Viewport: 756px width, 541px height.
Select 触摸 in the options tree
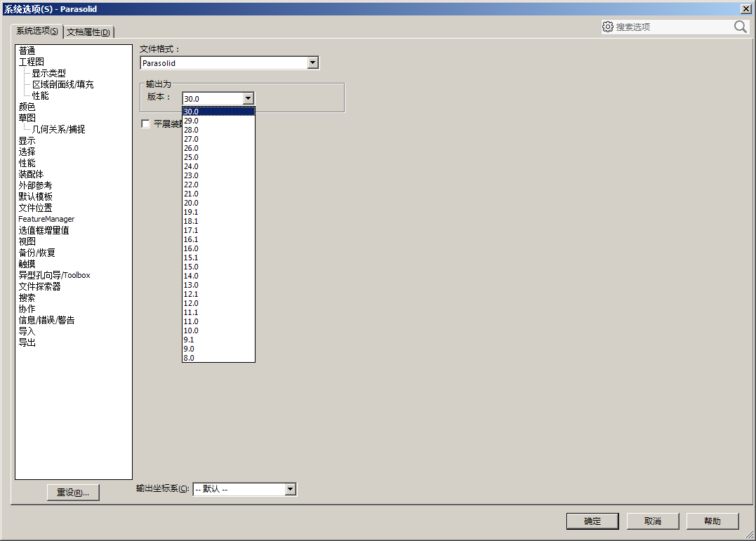click(x=27, y=264)
